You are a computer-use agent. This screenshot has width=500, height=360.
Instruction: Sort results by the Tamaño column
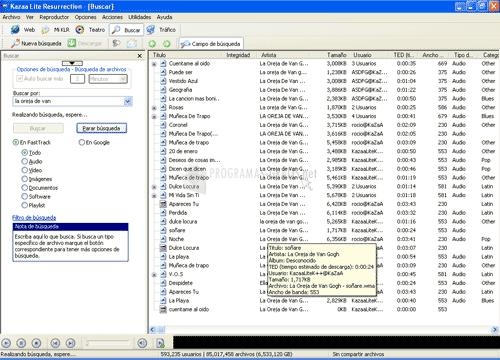[x=337, y=55]
